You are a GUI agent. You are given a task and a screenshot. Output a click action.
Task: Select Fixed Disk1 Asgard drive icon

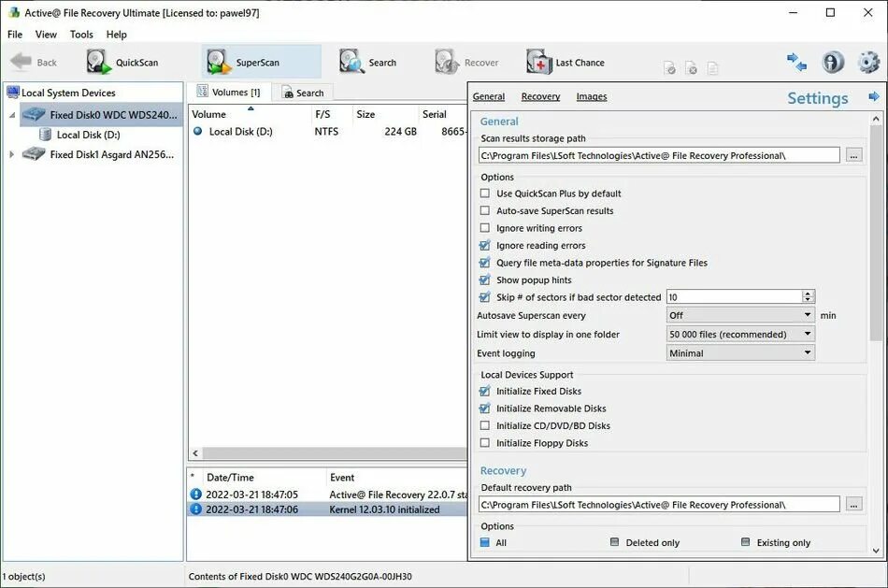point(34,154)
